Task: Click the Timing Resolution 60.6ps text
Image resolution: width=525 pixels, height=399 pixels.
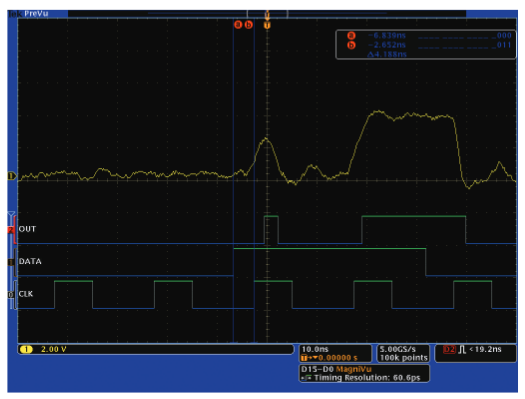Action: (x=367, y=378)
